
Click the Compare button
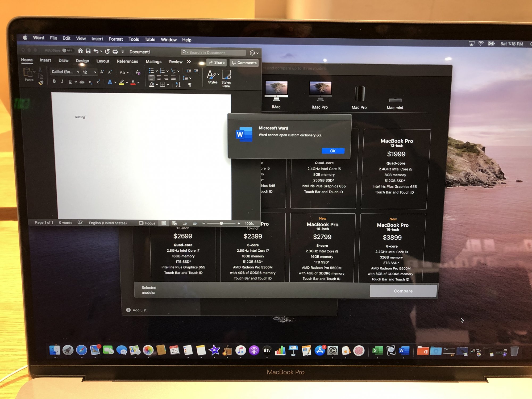403,291
